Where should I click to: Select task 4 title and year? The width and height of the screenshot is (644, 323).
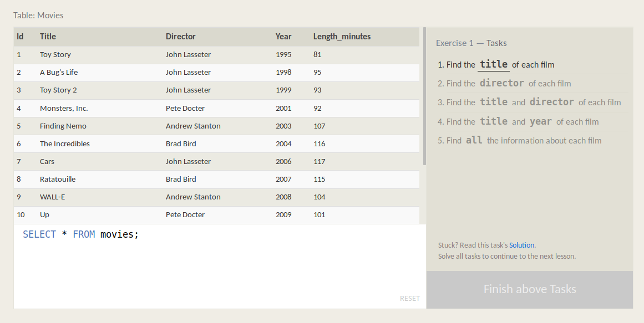(533, 121)
